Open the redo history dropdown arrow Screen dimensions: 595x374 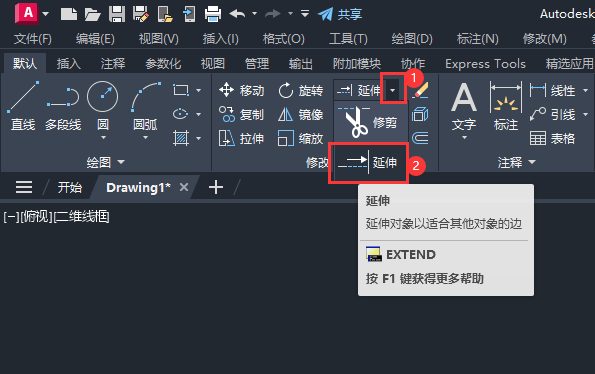tap(290, 14)
